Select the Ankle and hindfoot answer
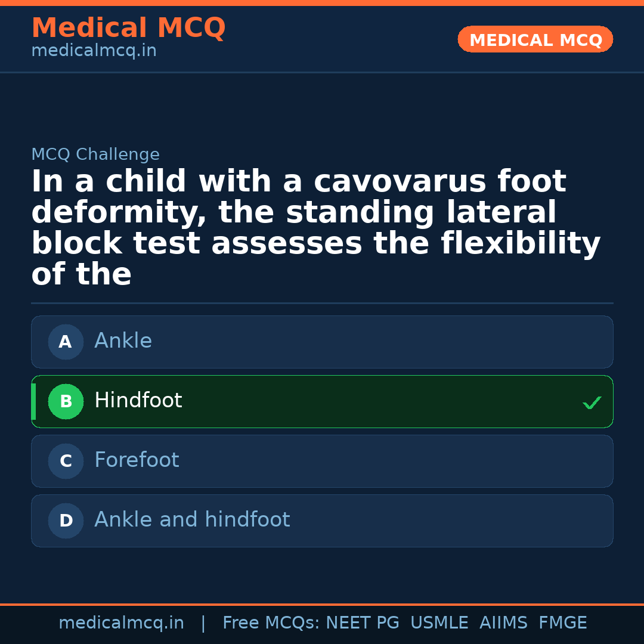This screenshot has width=644, height=644. [x=322, y=521]
